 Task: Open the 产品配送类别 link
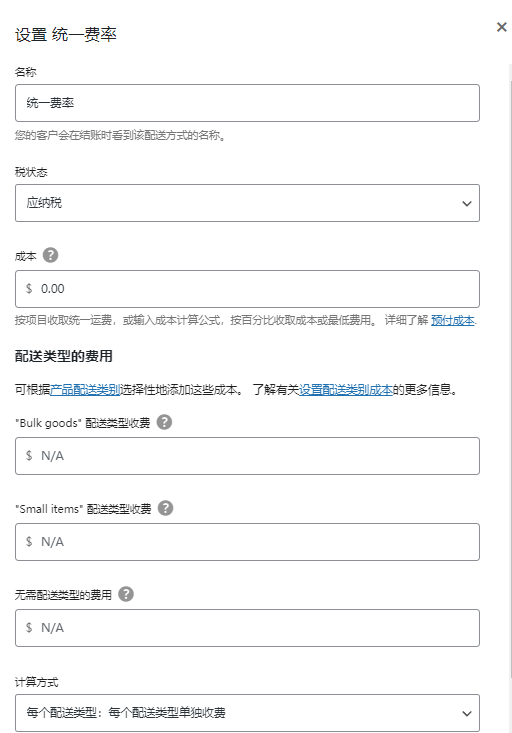(x=86, y=389)
